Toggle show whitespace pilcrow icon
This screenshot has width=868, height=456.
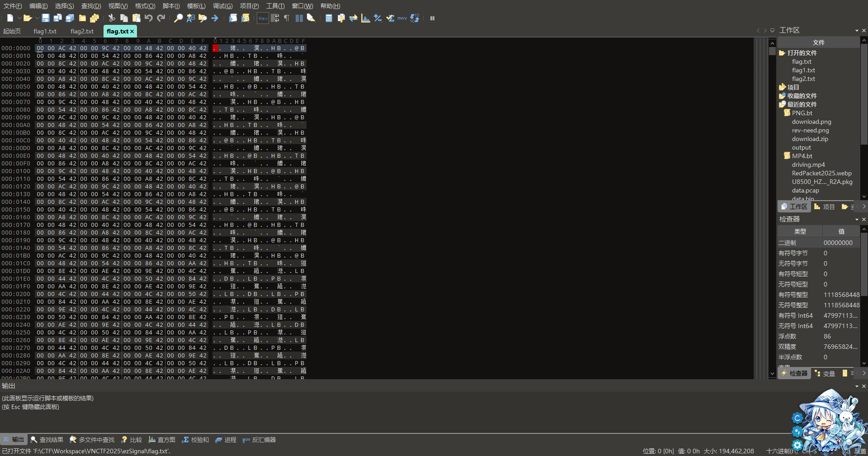(x=287, y=18)
